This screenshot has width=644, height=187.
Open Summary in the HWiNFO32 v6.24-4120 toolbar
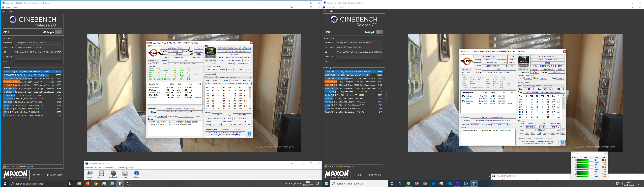tap(90, 174)
